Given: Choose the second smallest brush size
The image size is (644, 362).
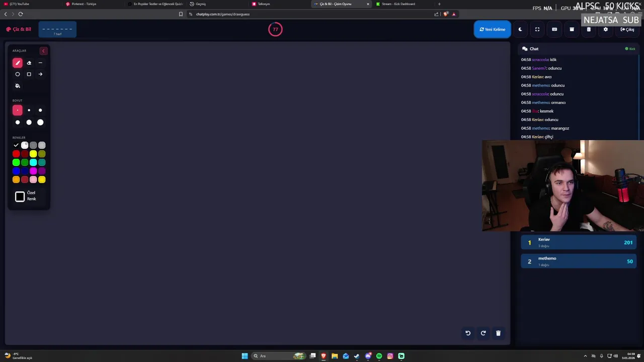Looking at the screenshot, I should coord(29,110).
